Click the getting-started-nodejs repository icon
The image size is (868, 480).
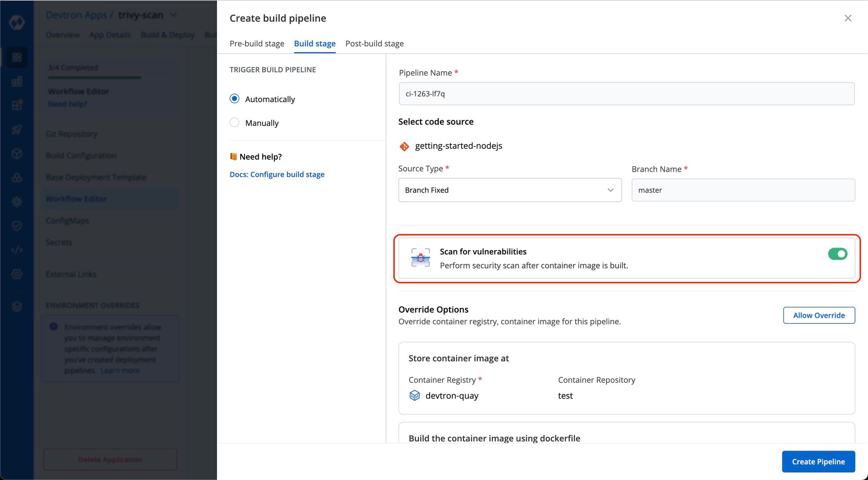[404, 145]
